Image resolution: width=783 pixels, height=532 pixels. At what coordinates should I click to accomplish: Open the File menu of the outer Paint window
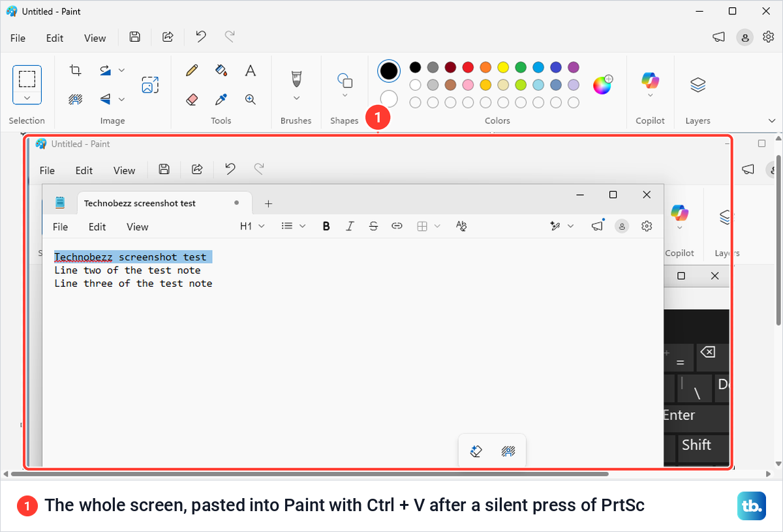click(x=18, y=38)
